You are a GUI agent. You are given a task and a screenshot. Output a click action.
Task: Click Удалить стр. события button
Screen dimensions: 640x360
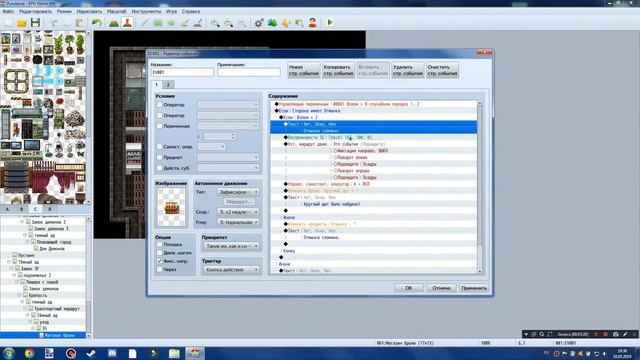click(x=408, y=70)
